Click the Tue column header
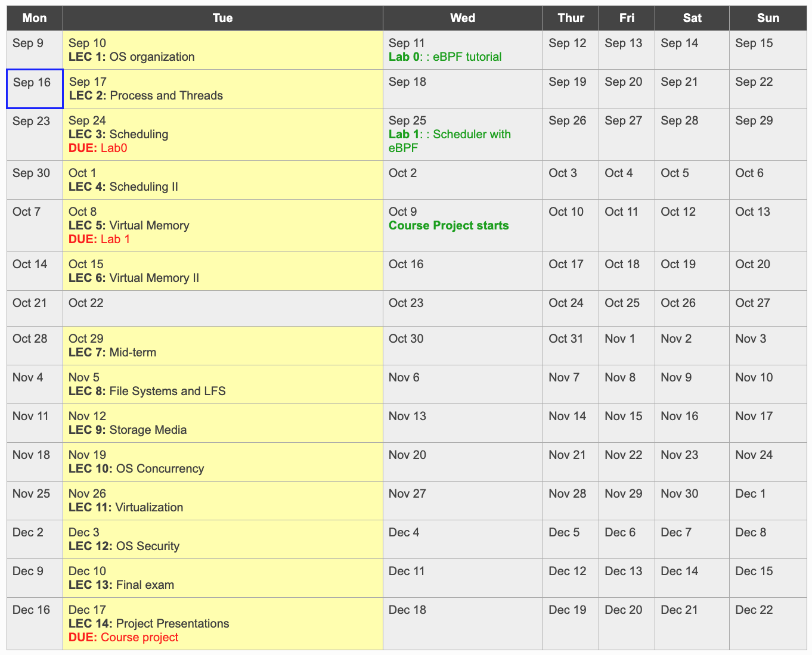The height and width of the screenshot is (655, 812). point(222,18)
